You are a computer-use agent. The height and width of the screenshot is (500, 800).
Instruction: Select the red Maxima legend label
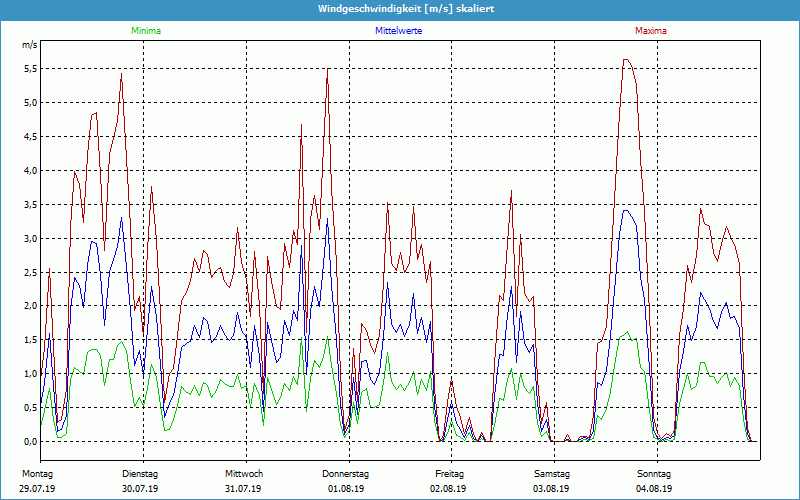tap(651, 31)
